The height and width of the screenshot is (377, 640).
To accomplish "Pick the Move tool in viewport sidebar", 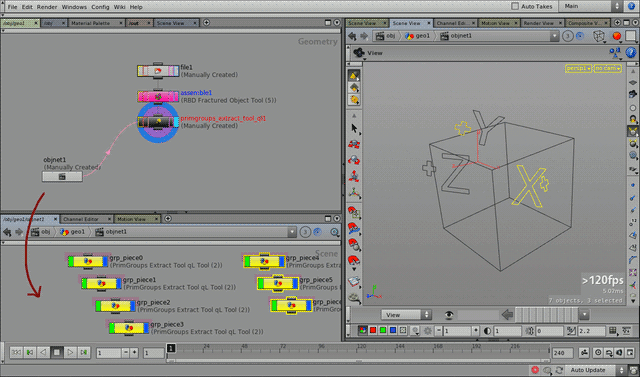I will [354, 144].
